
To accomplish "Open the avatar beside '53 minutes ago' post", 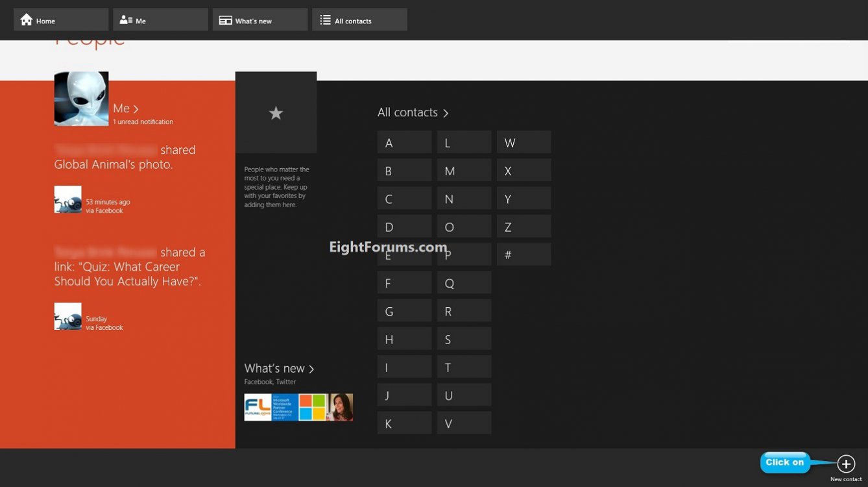I will click(68, 199).
